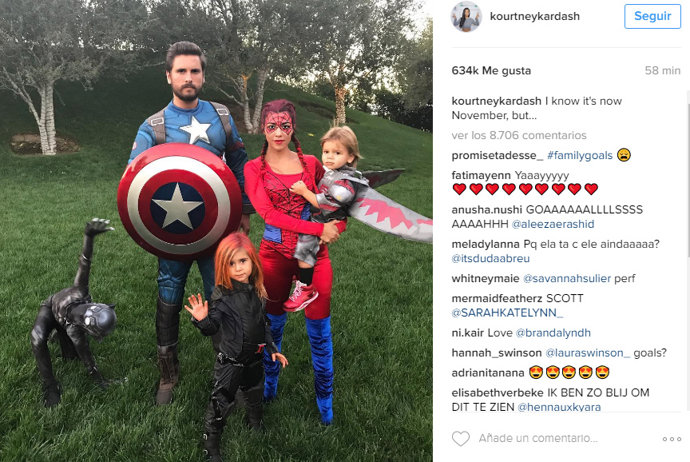The height and width of the screenshot is (462, 690).
Task: Visit fatimayenn commenter profile
Action: [481, 176]
